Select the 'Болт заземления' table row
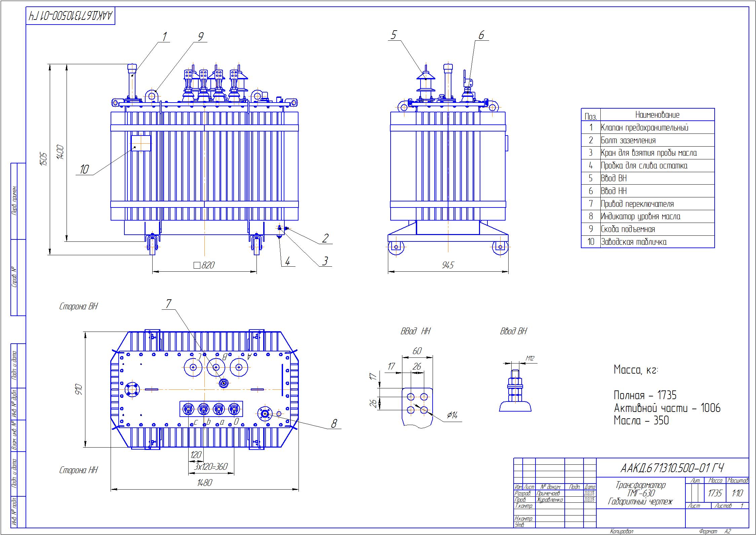This screenshot has width=756, height=535. pos(648,140)
